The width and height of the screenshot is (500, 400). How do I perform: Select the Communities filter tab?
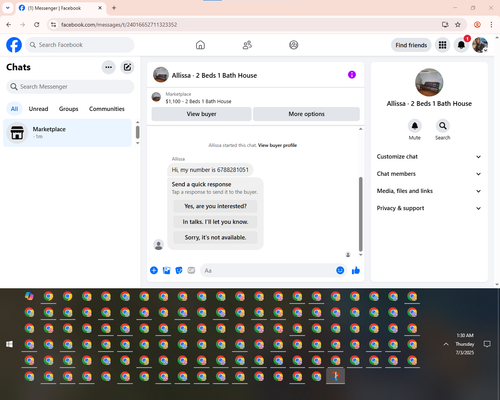[x=107, y=109]
